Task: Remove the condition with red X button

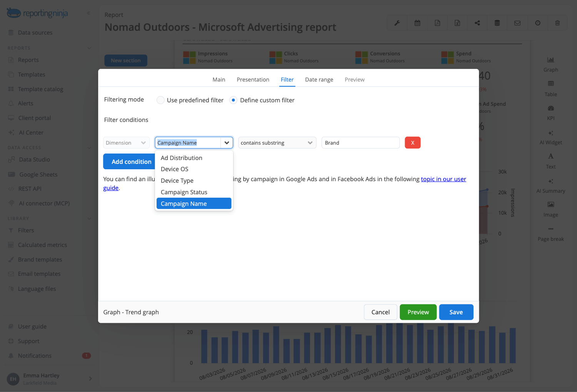Action: click(413, 143)
